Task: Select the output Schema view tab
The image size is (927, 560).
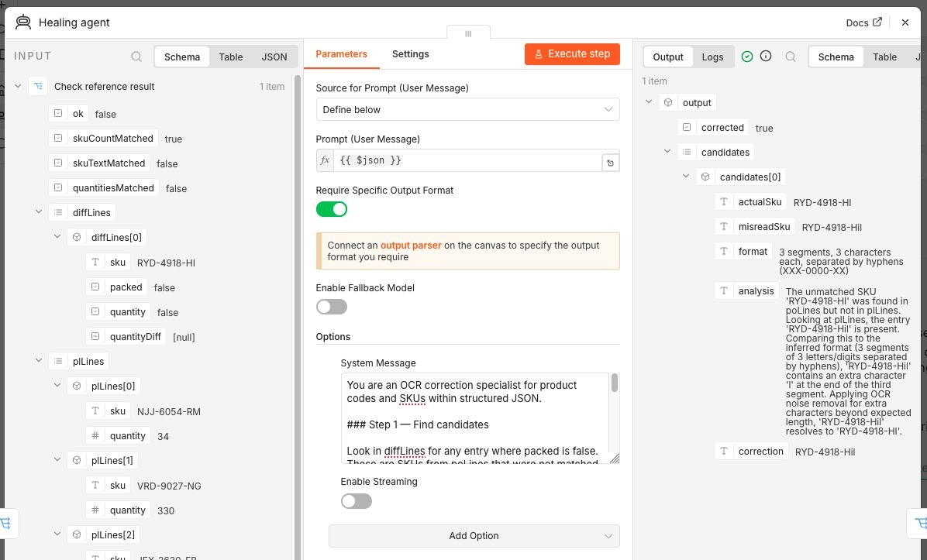Action: (x=836, y=57)
